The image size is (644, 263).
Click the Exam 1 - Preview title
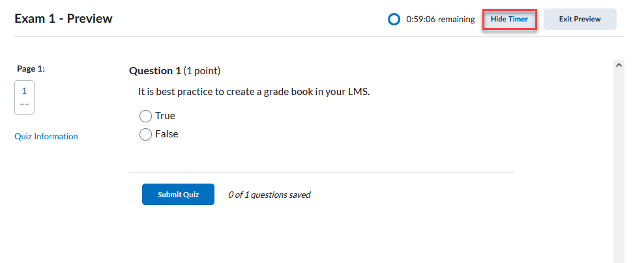[x=63, y=19]
